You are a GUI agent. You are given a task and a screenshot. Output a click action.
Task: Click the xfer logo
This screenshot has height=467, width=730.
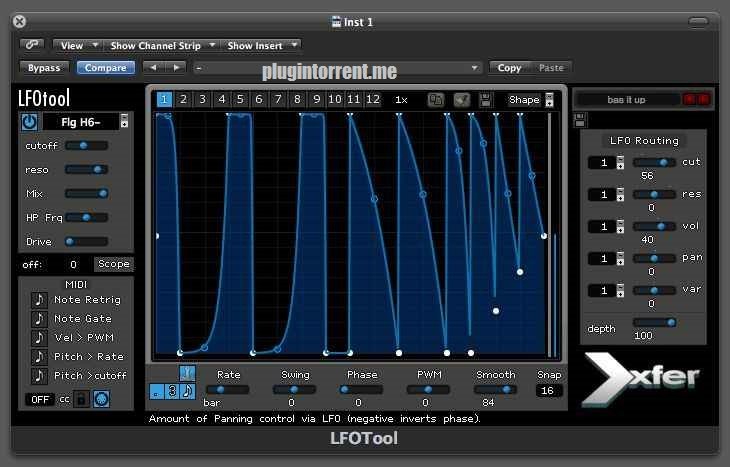[x=641, y=378]
